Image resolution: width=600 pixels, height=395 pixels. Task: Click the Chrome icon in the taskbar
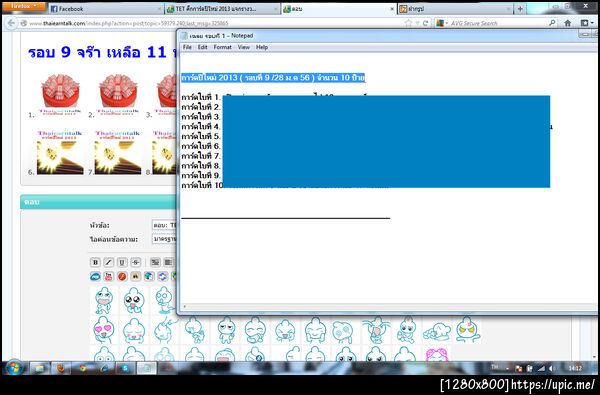(82, 368)
